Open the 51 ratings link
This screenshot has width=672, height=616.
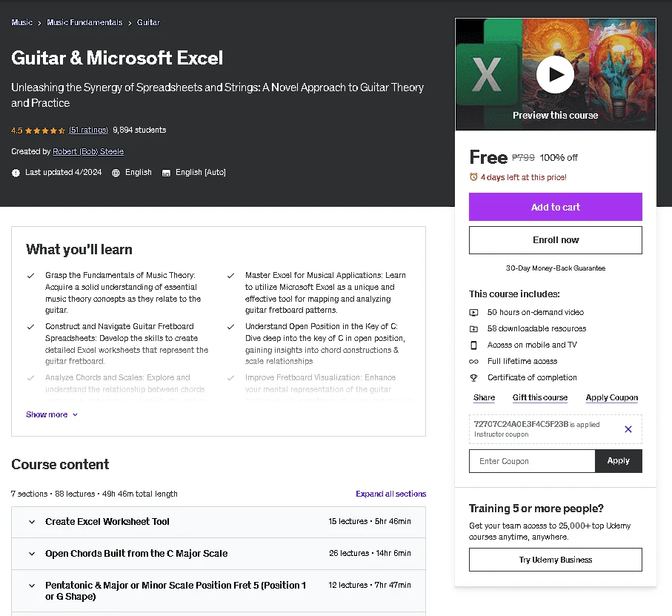(88, 130)
